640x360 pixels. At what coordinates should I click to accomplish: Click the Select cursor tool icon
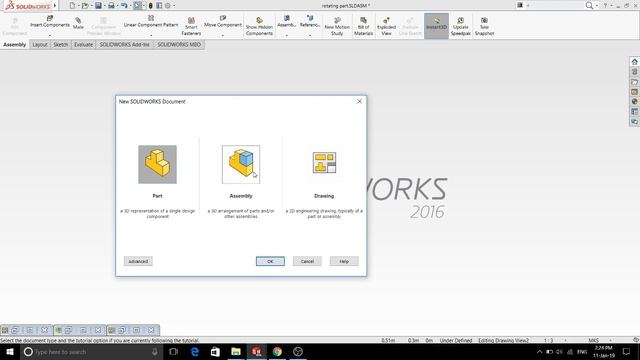point(138,6)
